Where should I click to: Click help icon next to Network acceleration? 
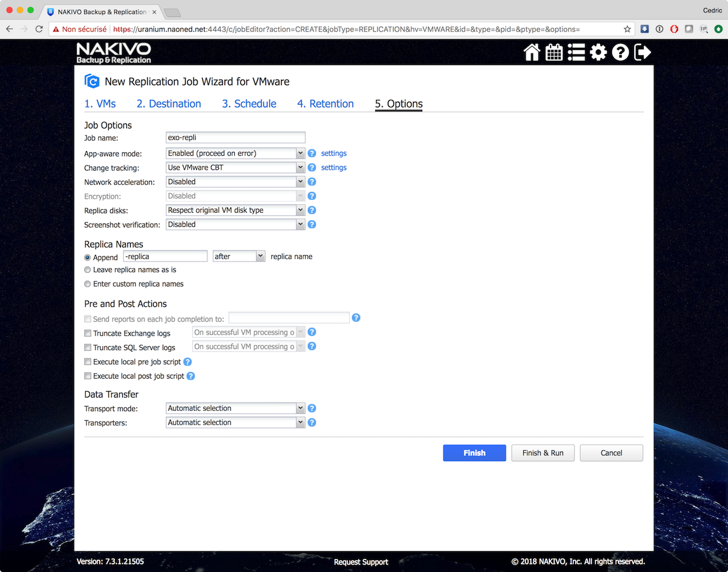[x=312, y=182]
